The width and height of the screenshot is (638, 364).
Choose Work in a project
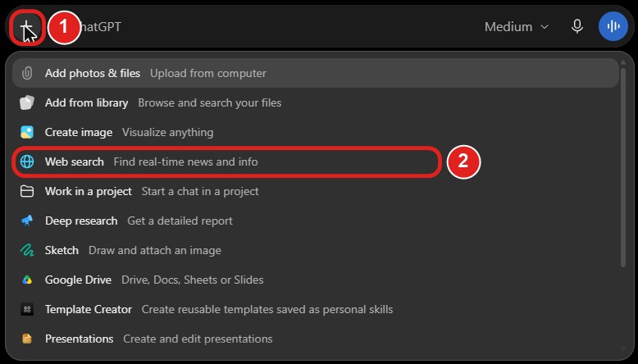click(316, 191)
